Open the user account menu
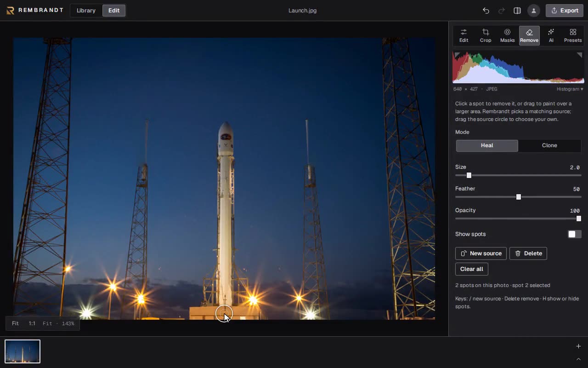The image size is (588, 368). coord(533,11)
